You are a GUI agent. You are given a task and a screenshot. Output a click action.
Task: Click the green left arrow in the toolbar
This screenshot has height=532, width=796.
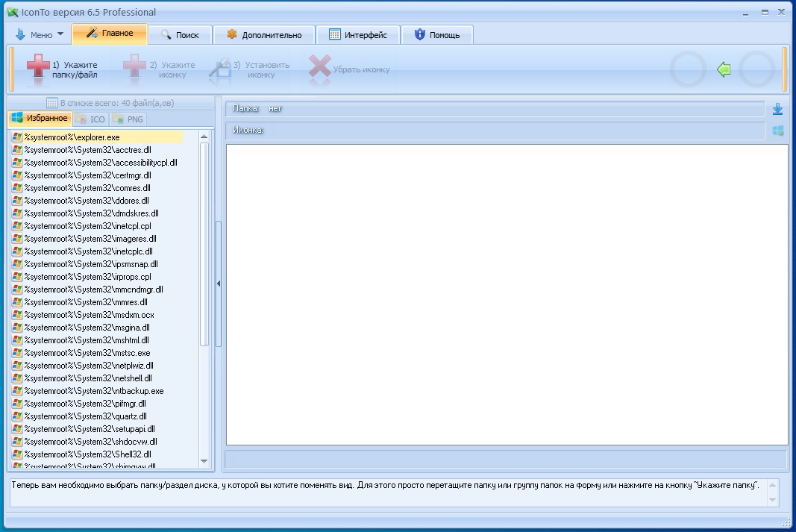pos(724,69)
